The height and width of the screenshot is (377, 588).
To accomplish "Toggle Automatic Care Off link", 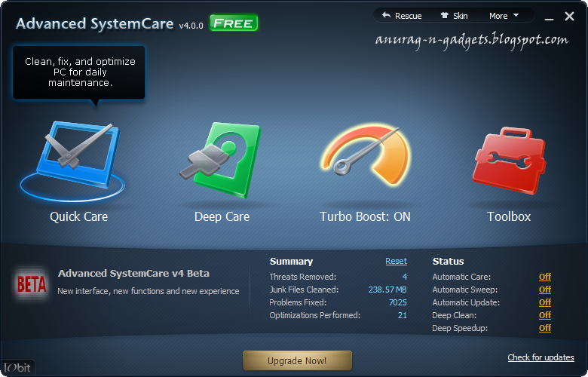I will (545, 277).
